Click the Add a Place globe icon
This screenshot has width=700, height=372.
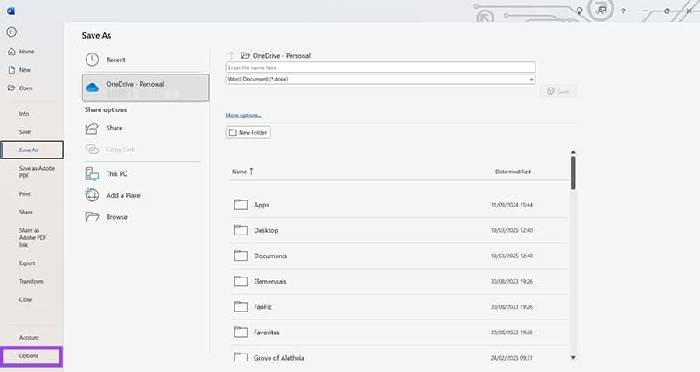click(x=92, y=195)
